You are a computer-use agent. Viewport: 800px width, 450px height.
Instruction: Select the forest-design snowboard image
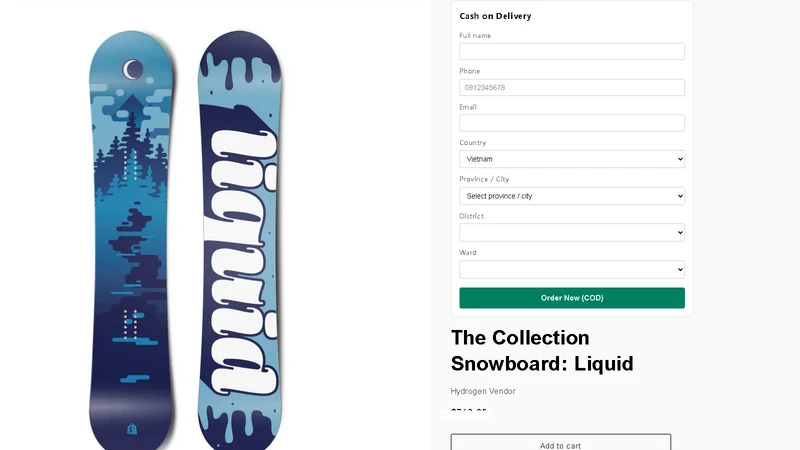point(131,240)
